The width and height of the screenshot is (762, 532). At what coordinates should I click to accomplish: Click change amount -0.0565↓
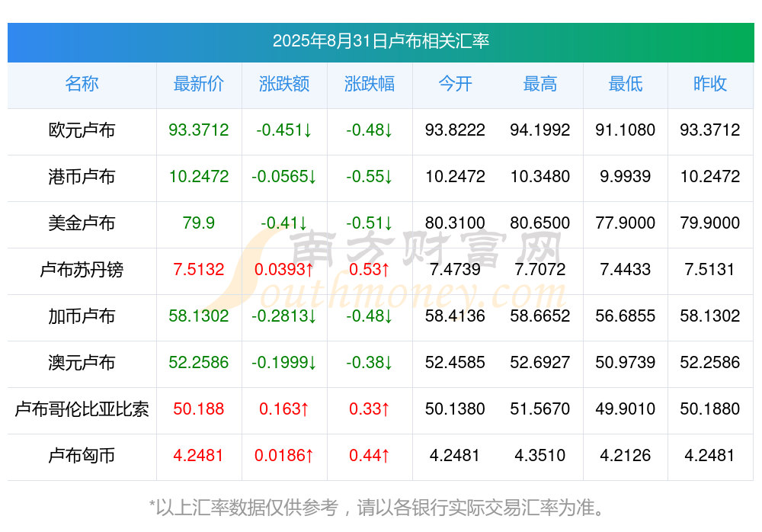[x=284, y=177]
